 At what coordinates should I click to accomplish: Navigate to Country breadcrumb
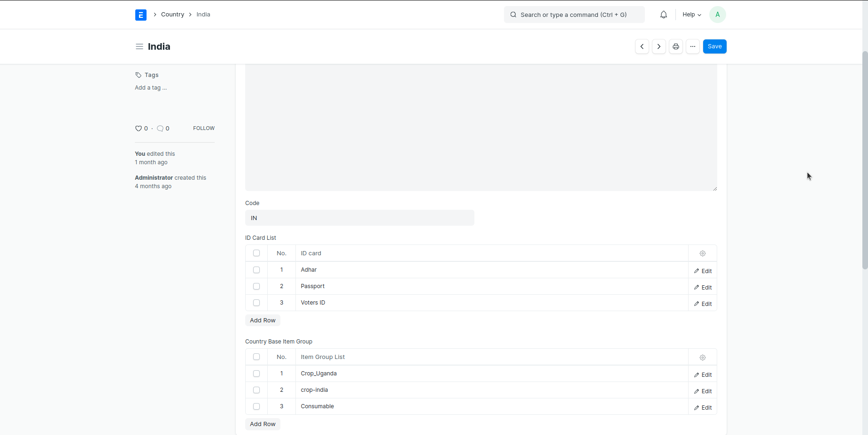click(x=172, y=15)
